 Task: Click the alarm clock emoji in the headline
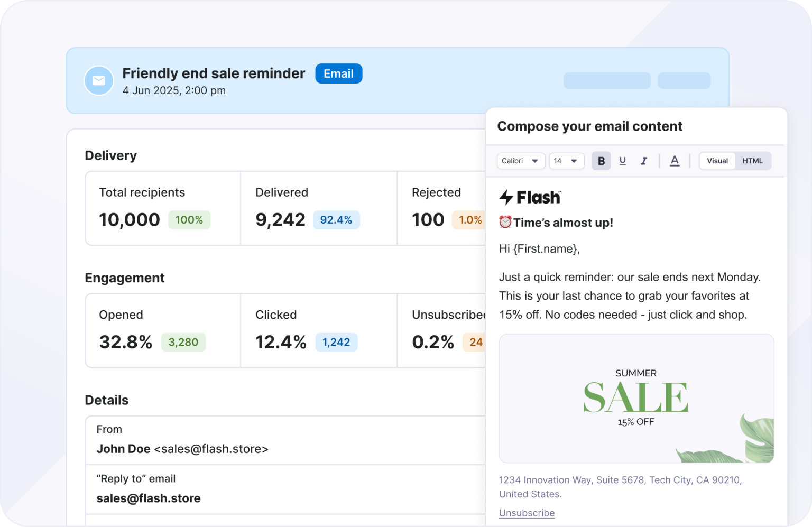point(504,222)
